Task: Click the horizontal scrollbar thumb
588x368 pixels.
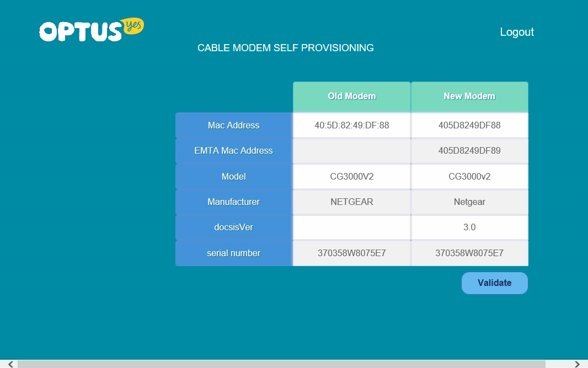Action: pyautogui.click(x=281, y=364)
